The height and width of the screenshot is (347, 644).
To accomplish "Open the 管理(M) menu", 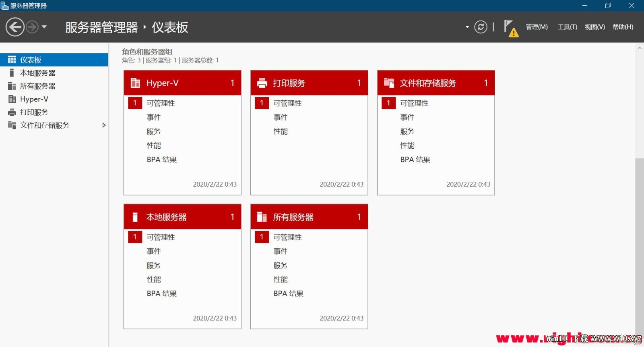I will click(x=537, y=27).
